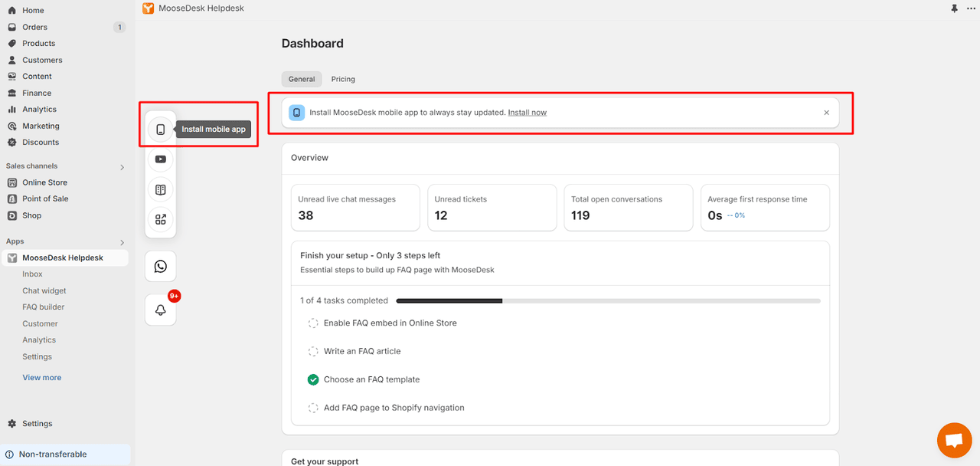980x466 pixels.
Task: Click the Orders inbox icon
Action: tap(12, 27)
